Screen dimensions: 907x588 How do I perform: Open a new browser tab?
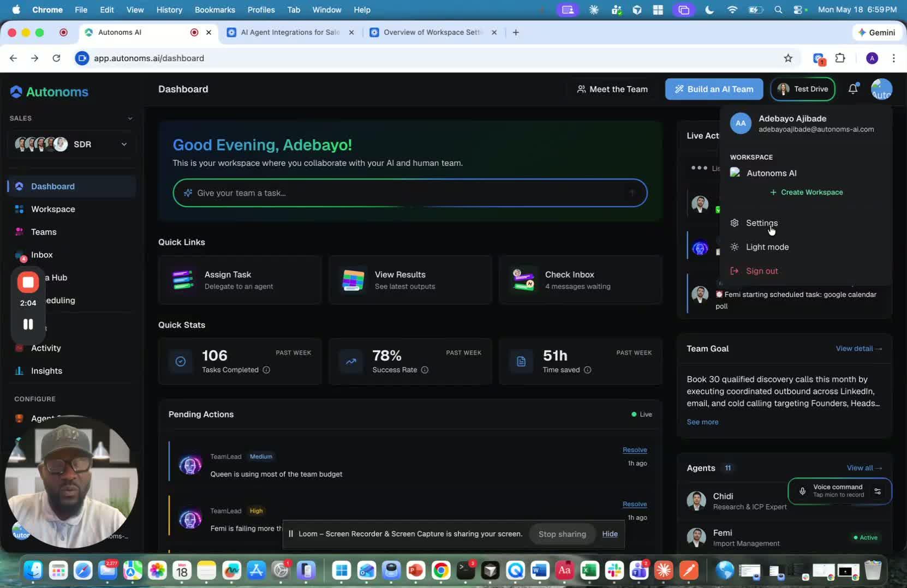(x=516, y=32)
